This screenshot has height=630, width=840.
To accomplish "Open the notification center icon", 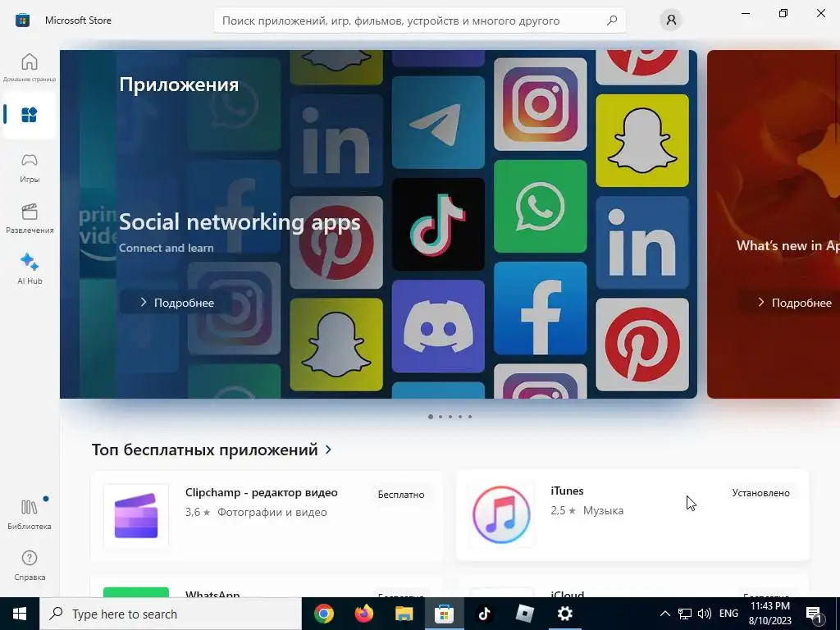I will pos(815,614).
